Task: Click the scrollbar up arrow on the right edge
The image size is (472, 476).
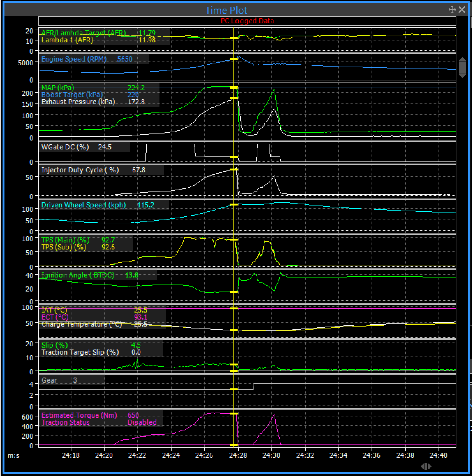Action: pos(462,59)
